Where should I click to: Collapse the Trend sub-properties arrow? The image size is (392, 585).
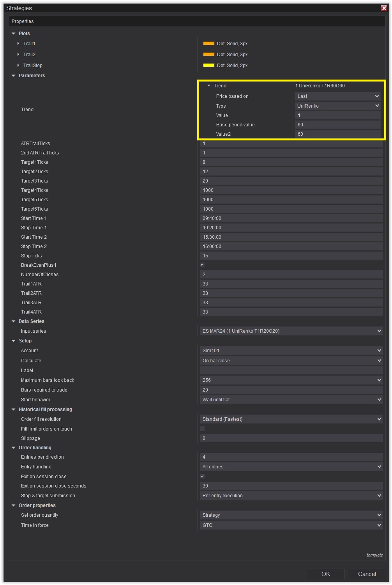(209, 86)
